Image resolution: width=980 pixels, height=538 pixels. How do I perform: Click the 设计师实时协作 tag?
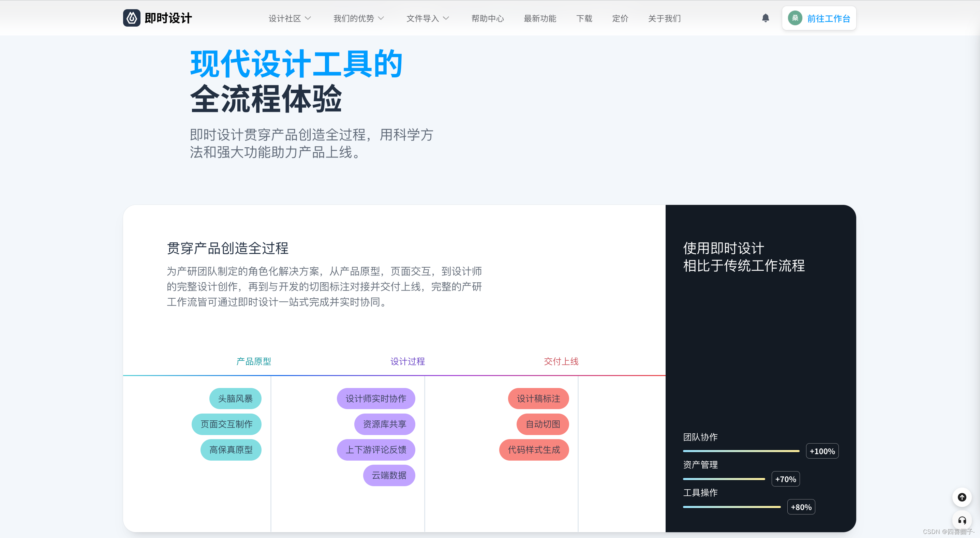coord(376,398)
